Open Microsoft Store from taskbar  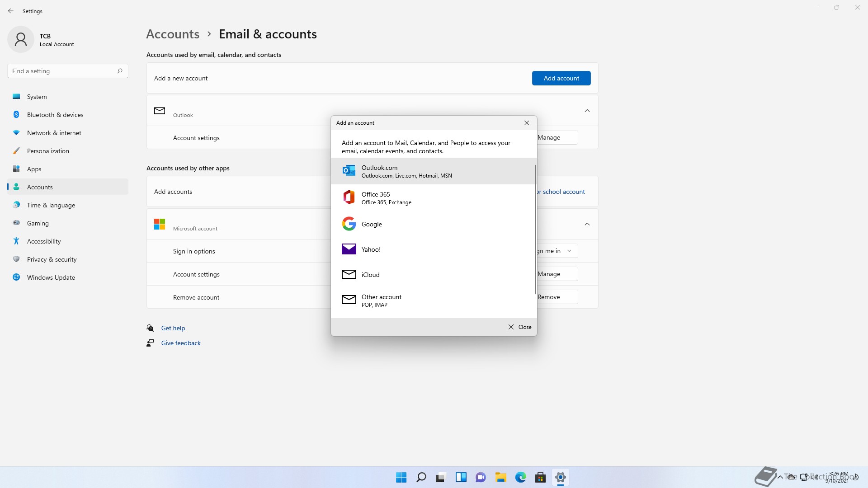[x=540, y=477]
